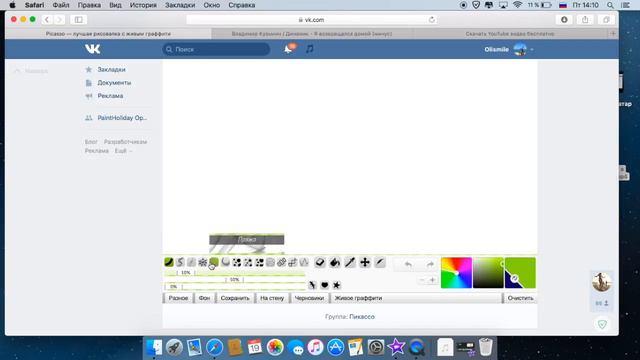
Task: Select the grey square brush tool
Action: click(x=270, y=262)
